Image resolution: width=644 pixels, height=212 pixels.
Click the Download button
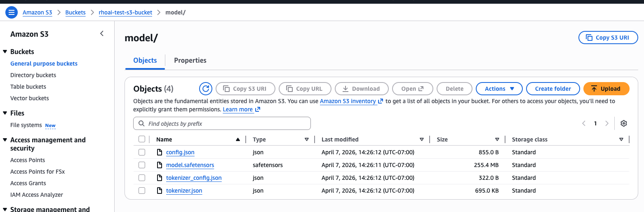pyautogui.click(x=362, y=89)
